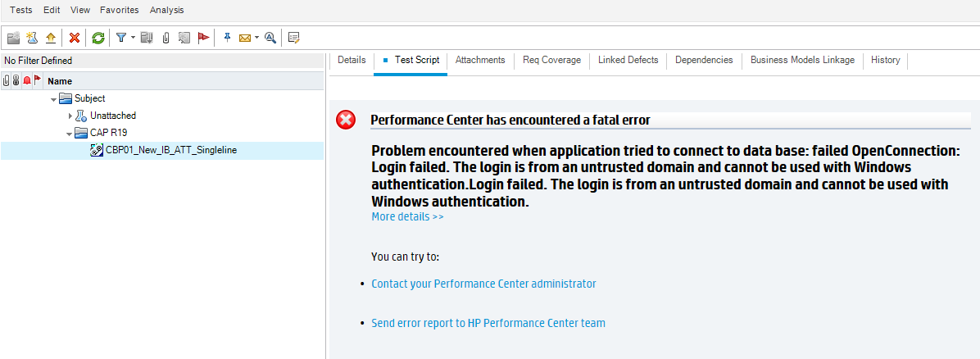980x359 pixels.
Task: Open the Favorites menu
Action: (x=120, y=10)
